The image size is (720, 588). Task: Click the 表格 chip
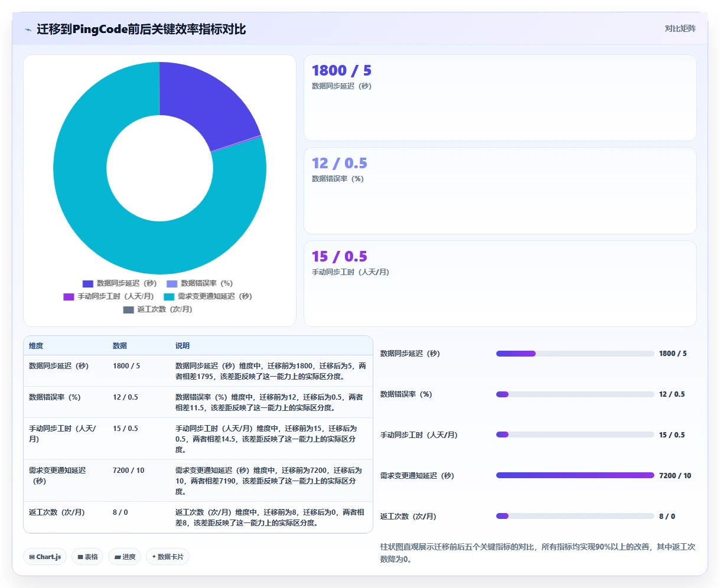87,557
